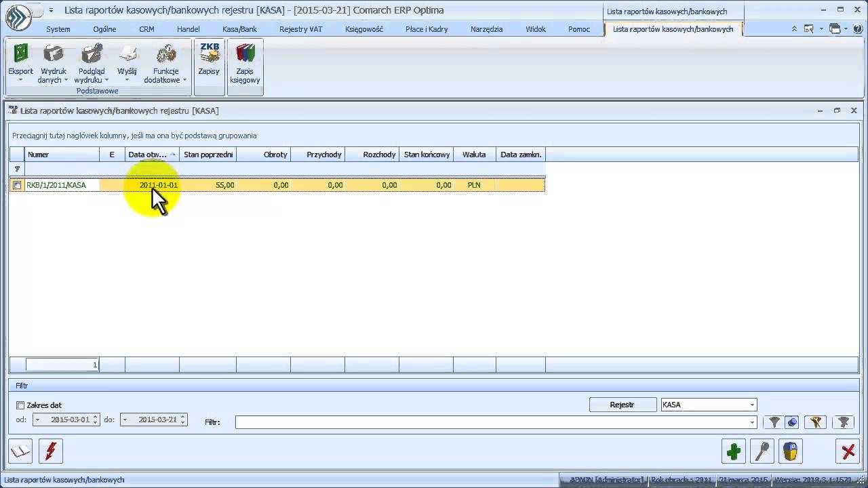868x488 pixels.
Task: Close the list with the red X icon
Action: (848, 451)
